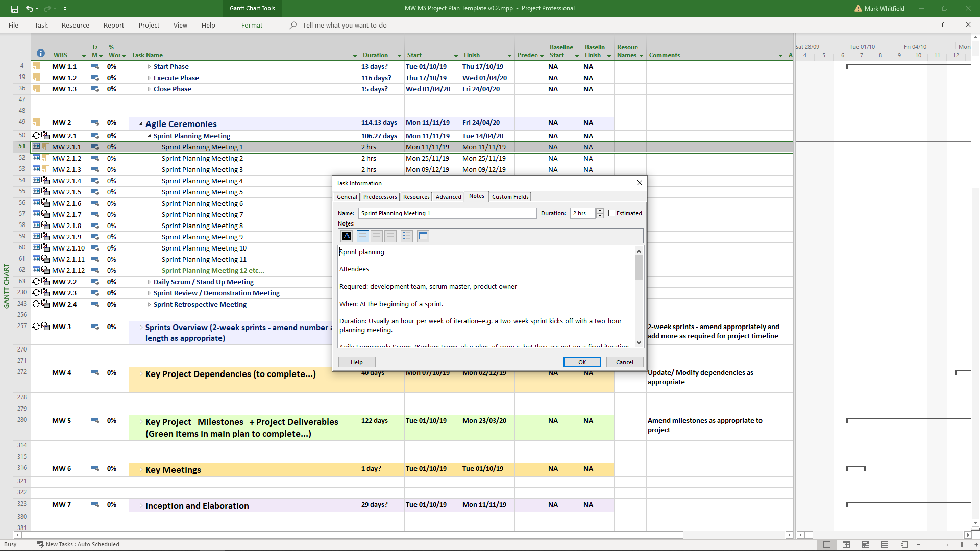Screen dimensions: 980x551
Task: Increase duration with the spinner up arrow
Action: [600, 211]
